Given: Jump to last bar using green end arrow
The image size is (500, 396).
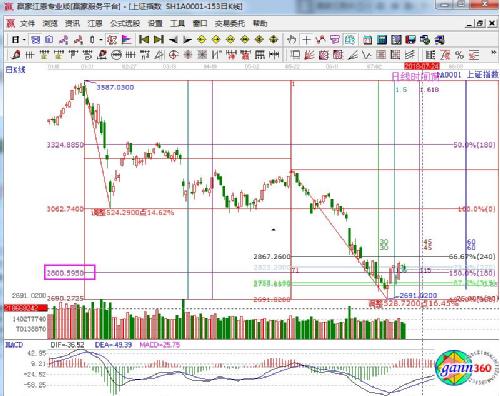Looking at the screenshot, I should 159,40.
